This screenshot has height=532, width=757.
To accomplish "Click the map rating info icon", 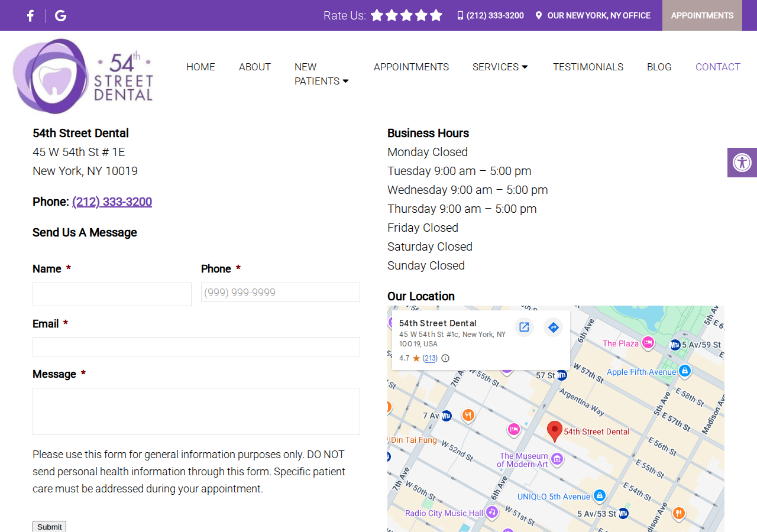I will tap(445, 358).
